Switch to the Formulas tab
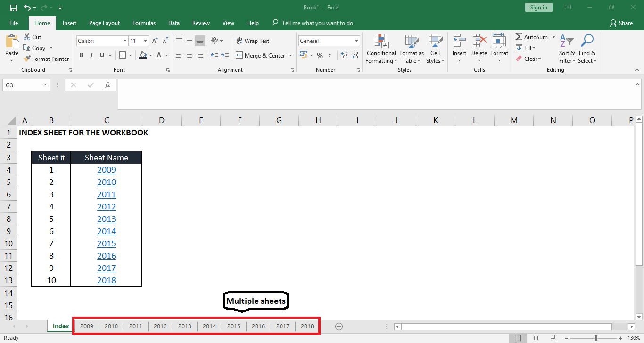644x343 pixels. click(144, 23)
